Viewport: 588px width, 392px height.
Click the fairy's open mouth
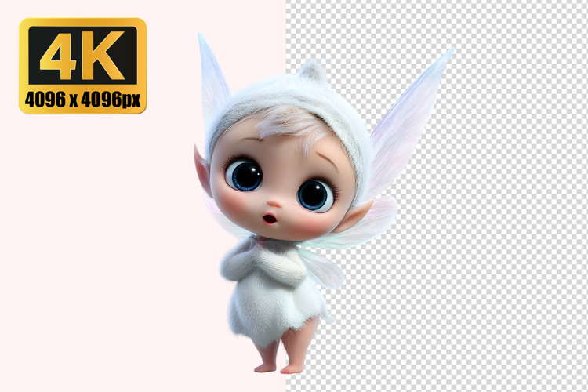(270, 218)
